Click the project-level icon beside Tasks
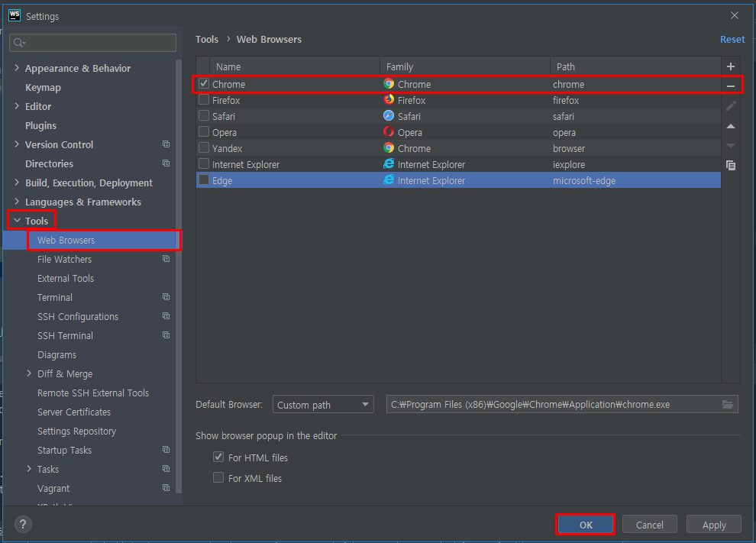Screen dimensions: 756x543 point(166,468)
